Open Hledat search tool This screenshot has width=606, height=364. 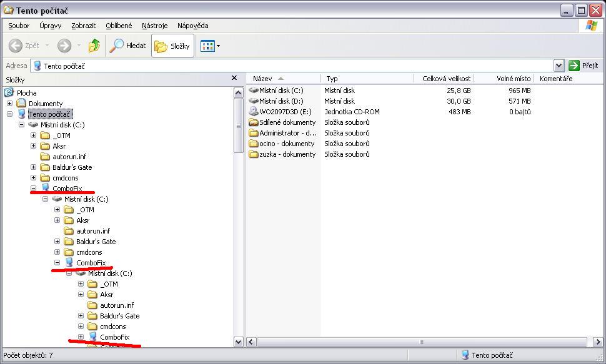tap(128, 46)
